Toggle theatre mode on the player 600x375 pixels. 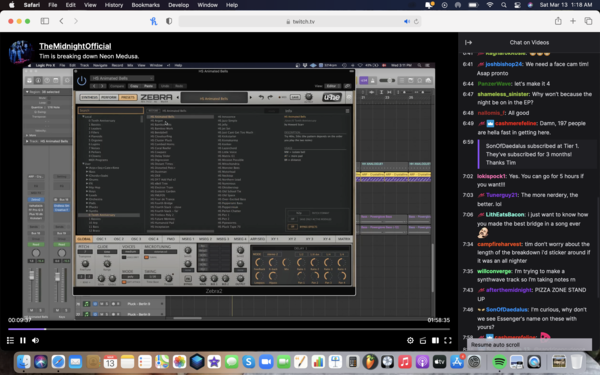pyautogui.click(x=435, y=340)
